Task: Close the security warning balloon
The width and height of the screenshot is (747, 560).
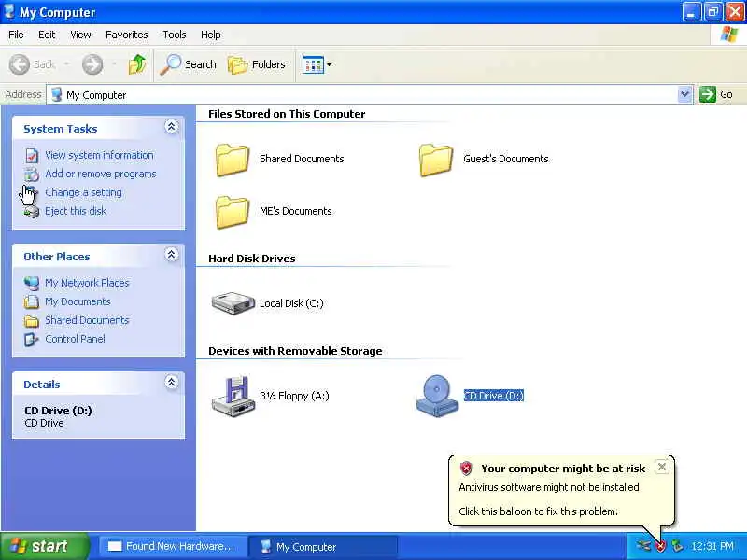Action: (662, 468)
